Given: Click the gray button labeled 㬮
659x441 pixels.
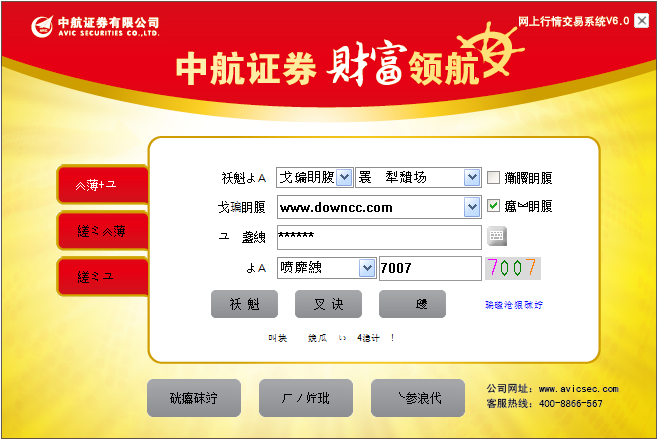Looking at the screenshot, I should click(412, 304).
